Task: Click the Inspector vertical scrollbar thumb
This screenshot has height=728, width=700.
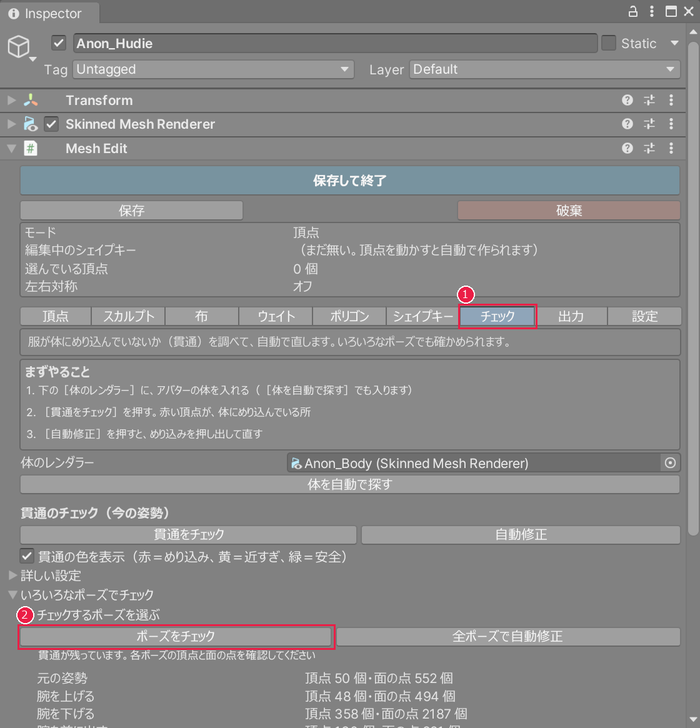Action: tap(693, 288)
